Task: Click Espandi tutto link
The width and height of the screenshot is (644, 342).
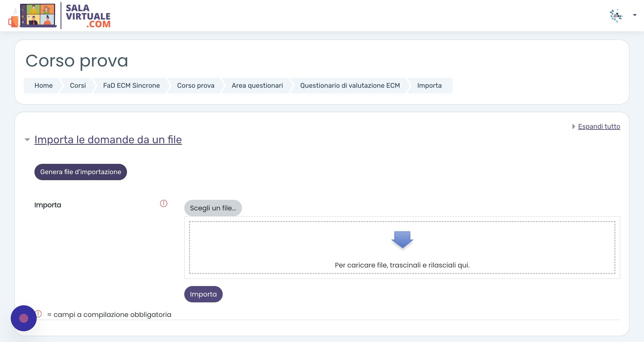Action: [599, 126]
